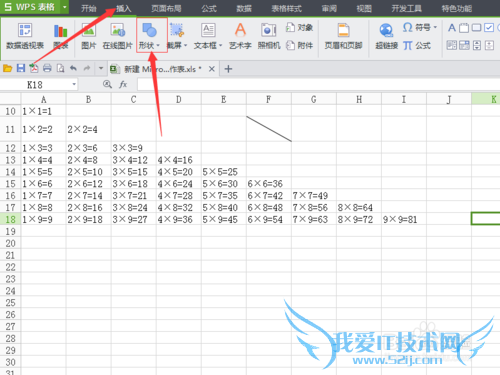Click the Name Box showing K18
The image size is (500, 375).
pos(35,85)
